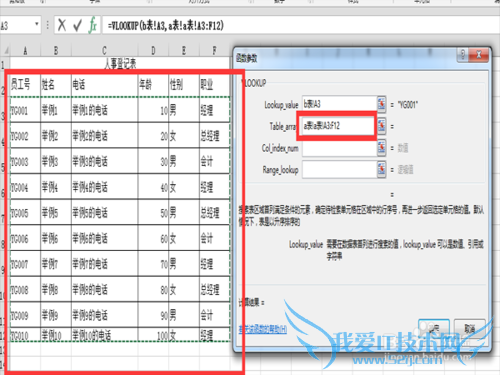Select column F header

(214, 50)
